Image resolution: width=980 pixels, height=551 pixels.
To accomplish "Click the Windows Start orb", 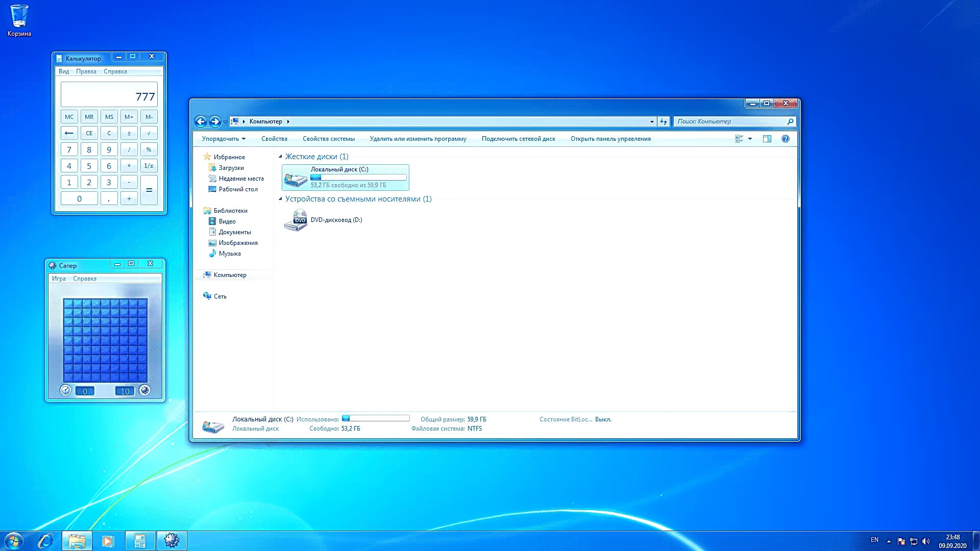I will point(14,541).
